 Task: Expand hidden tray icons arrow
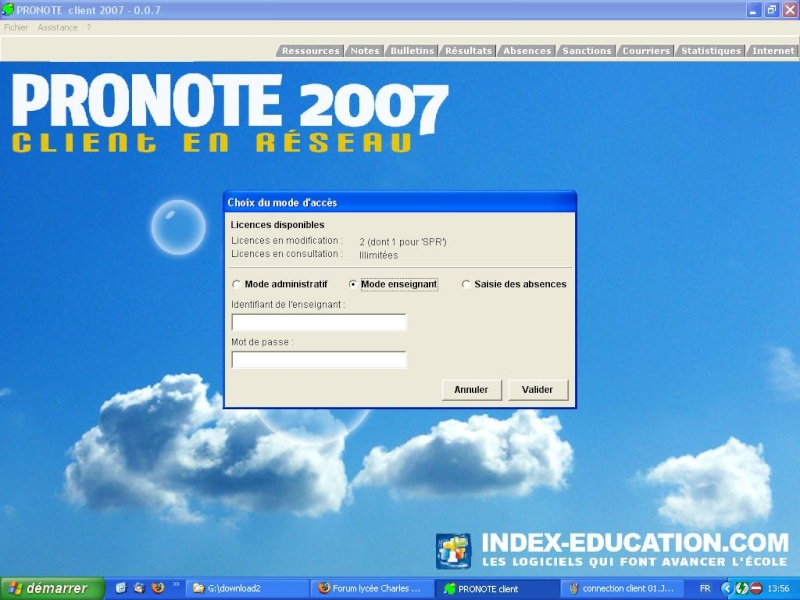click(727, 588)
